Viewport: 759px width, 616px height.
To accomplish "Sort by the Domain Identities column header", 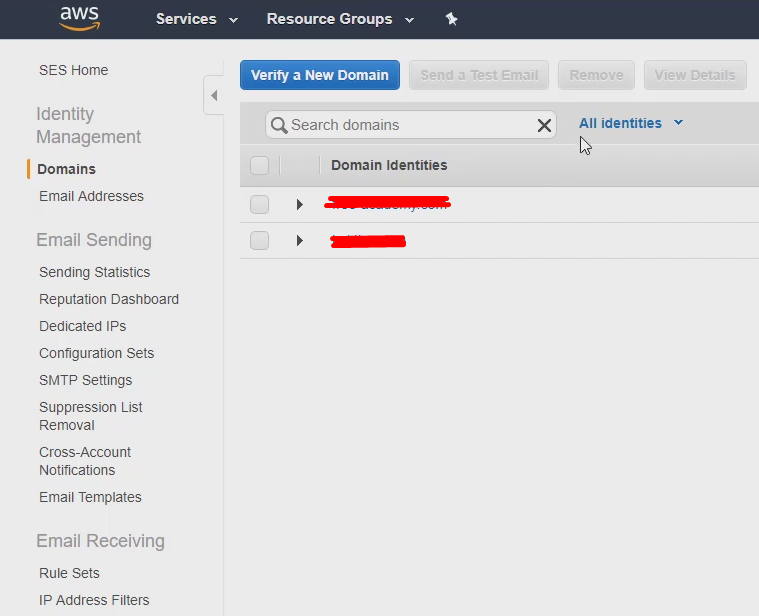I will [389, 165].
